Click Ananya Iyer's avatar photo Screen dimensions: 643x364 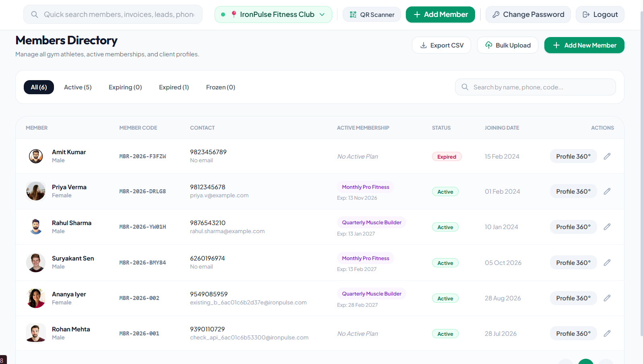coord(36,298)
